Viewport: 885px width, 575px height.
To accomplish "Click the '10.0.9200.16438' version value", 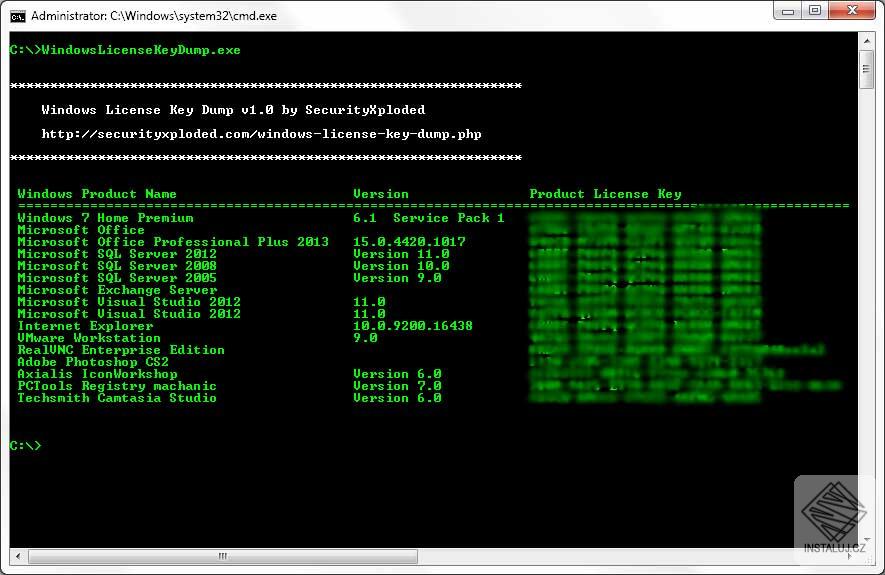I will coord(413,326).
